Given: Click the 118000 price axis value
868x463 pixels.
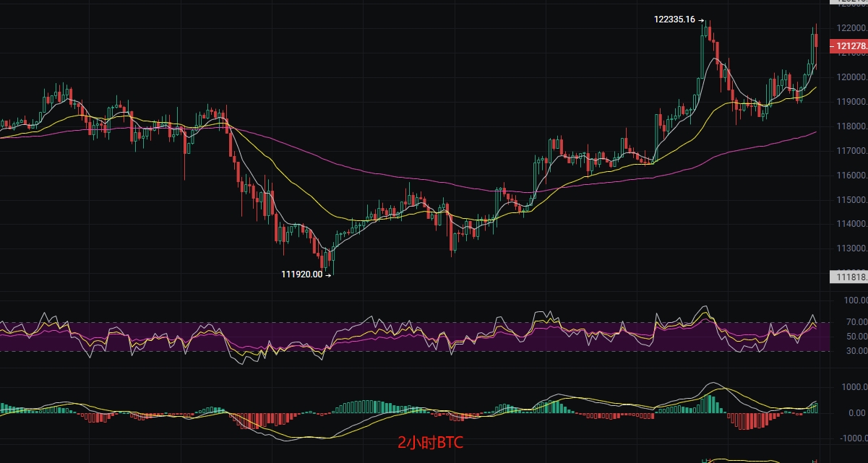Looking at the screenshot, I should coord(852,126).
